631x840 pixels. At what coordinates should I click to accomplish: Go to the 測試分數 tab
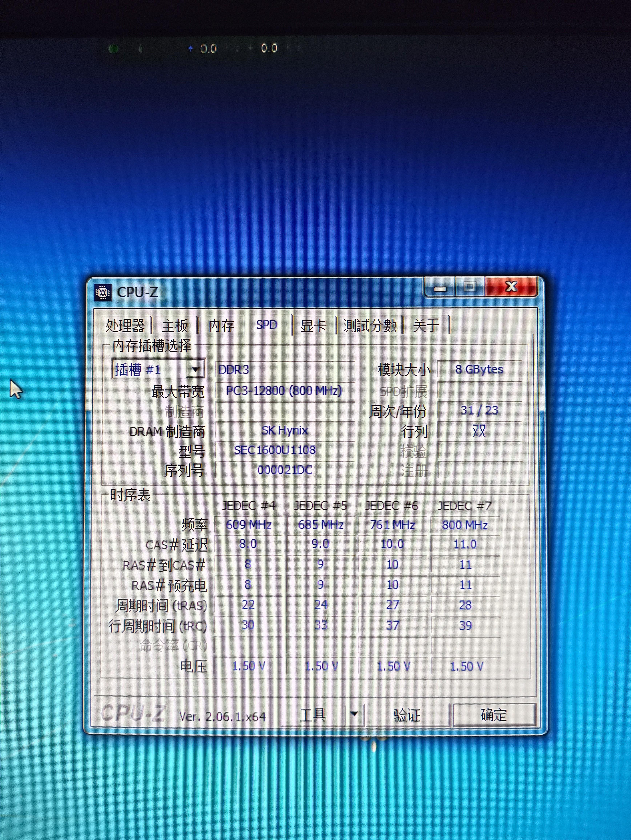tap(369, 325)
